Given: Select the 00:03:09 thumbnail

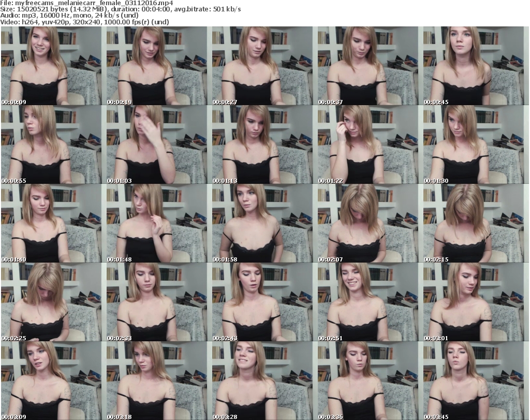Looking at the screenshot, I should coord(51,381).
